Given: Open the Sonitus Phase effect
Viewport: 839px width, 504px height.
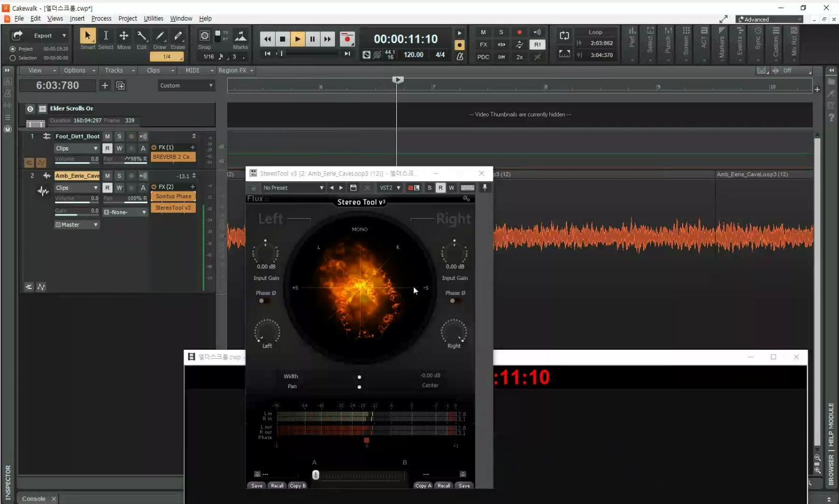Looking at the screenshot, I should point(173,196).
